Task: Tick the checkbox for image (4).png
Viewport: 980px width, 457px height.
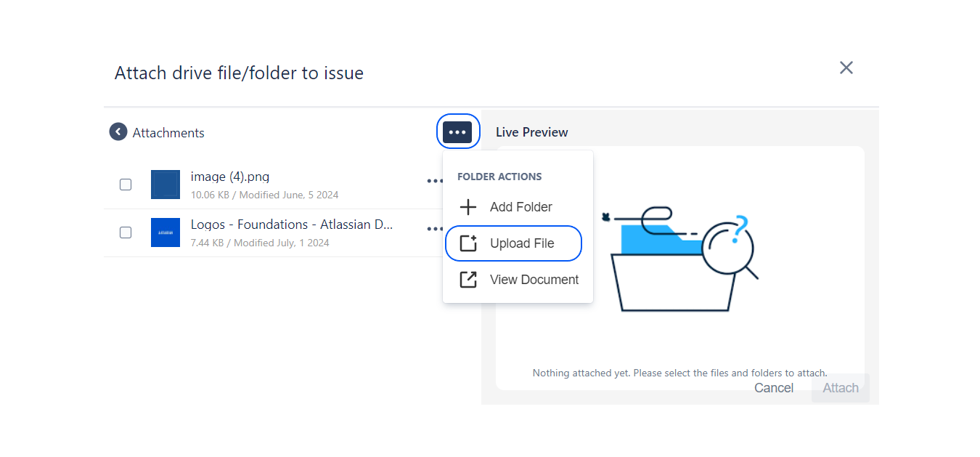Action: 126,185
